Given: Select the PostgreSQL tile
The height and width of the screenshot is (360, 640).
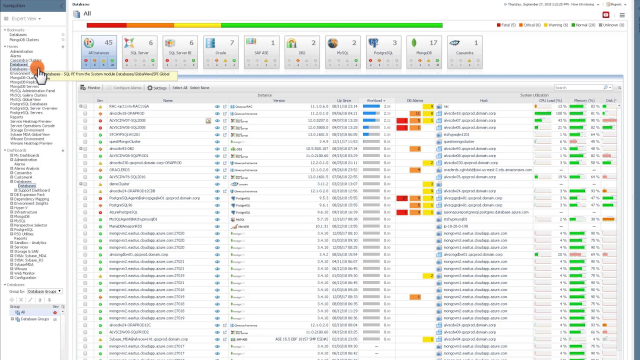Looking at the screenshot, I should (384, 52).
